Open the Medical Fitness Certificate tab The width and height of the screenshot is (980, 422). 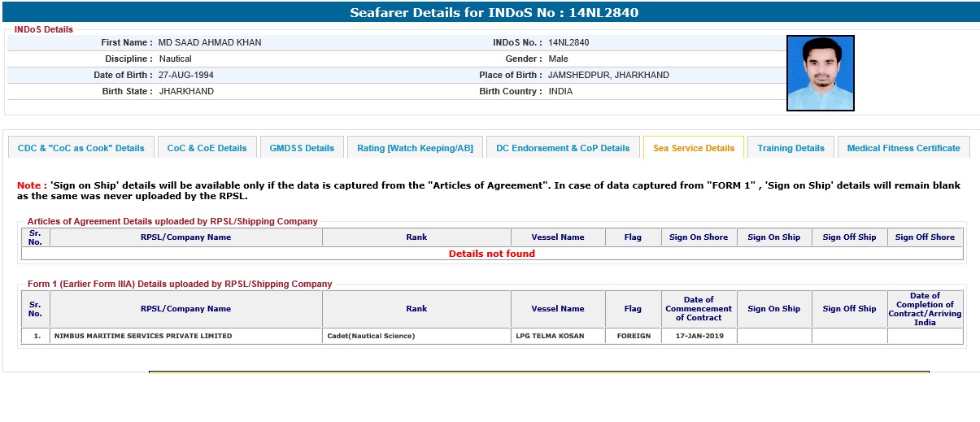click(x=903, y=148)
